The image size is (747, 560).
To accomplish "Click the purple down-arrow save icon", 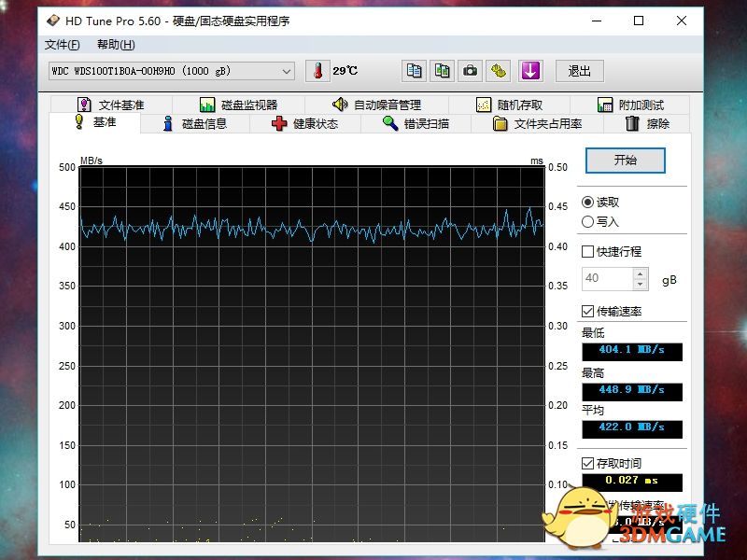I will point(530,71).
